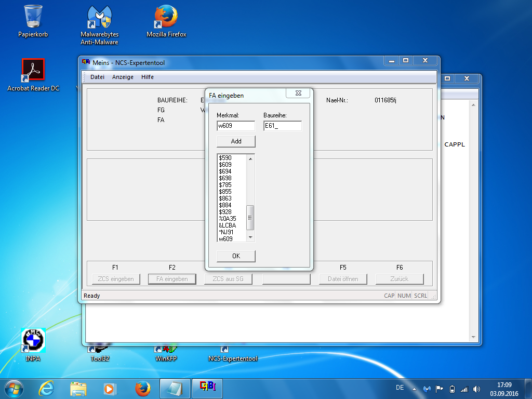The image size is (532, 399).
Task: Select $694 list entry
Action: 232,171
